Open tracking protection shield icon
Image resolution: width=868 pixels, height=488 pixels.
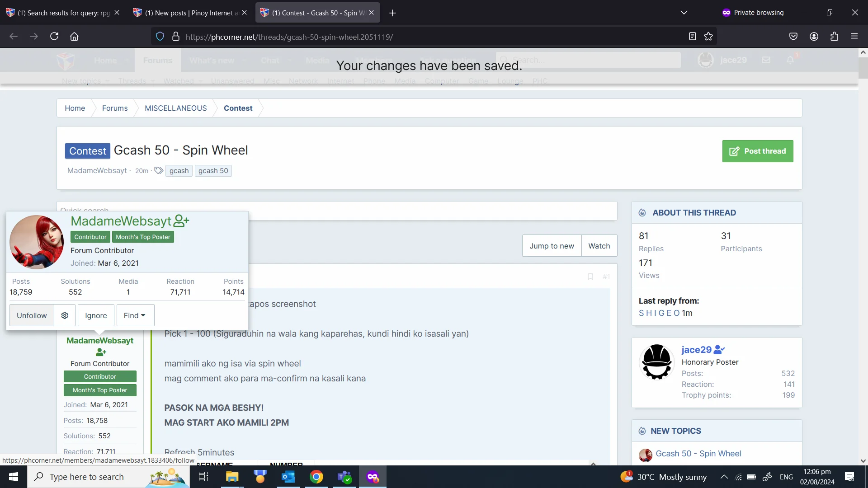(160, 37)
